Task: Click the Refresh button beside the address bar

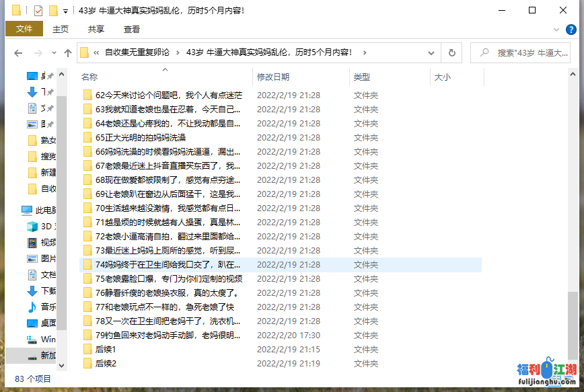Action: (x=453, y=53)
